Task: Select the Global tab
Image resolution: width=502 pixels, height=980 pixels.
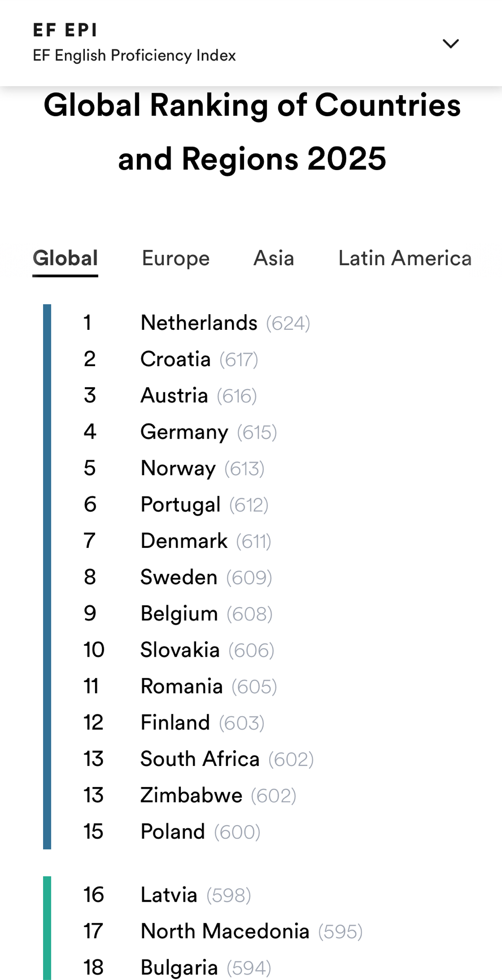Action: 65,258
